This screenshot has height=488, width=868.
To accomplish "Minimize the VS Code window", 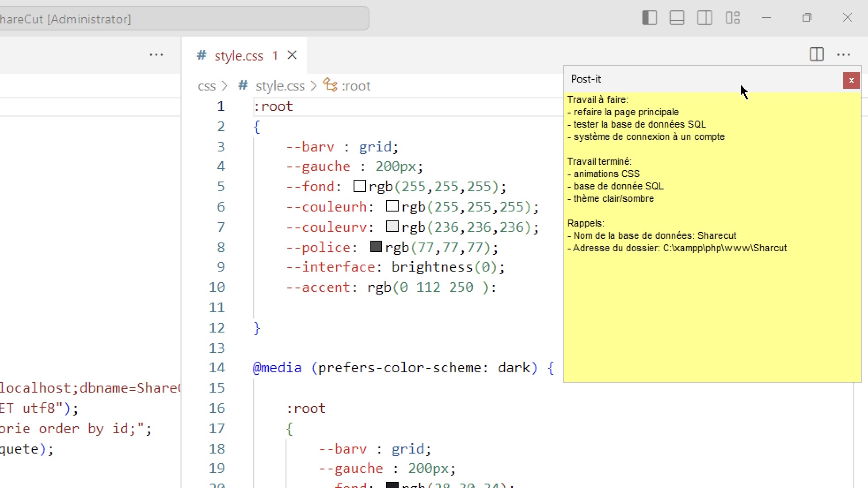I will coord(766,18).
